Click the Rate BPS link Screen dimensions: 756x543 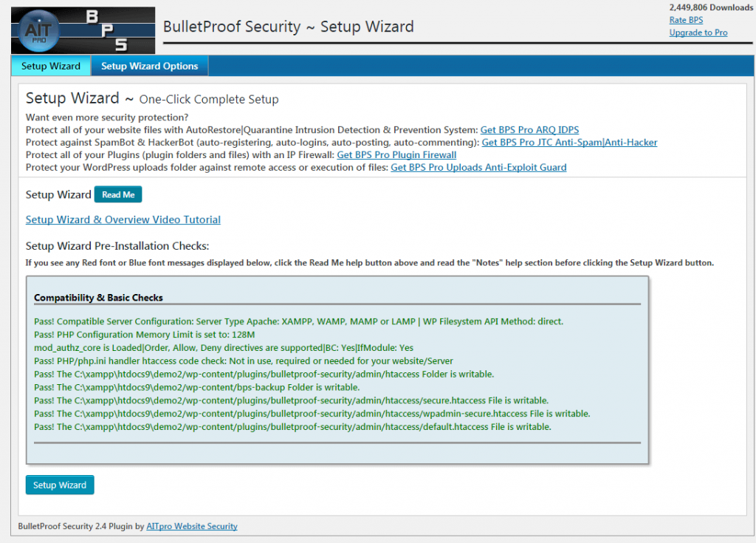[686, 20]
